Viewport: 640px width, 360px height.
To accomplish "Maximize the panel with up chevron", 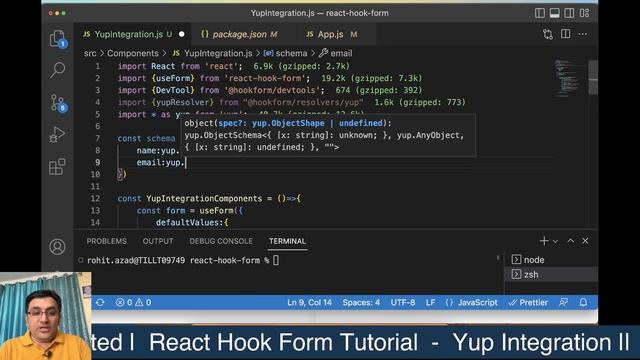I will 571,241.
